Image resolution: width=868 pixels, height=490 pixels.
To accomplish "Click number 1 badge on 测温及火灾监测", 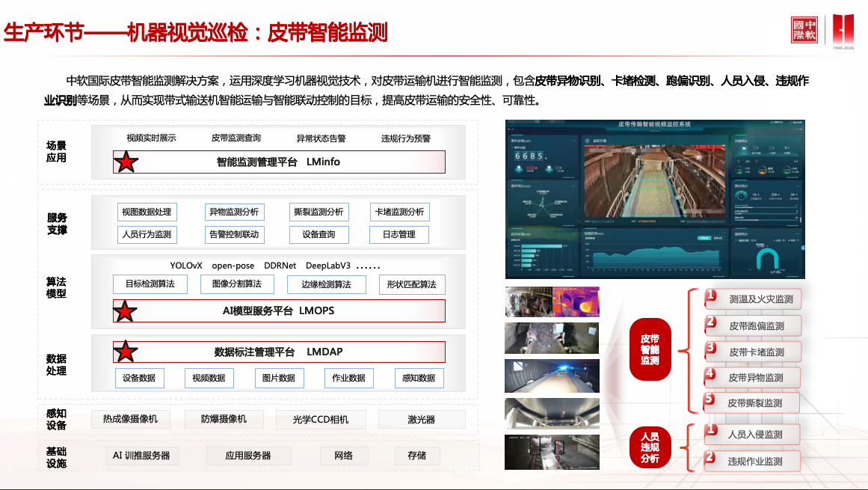I will 711,295.
